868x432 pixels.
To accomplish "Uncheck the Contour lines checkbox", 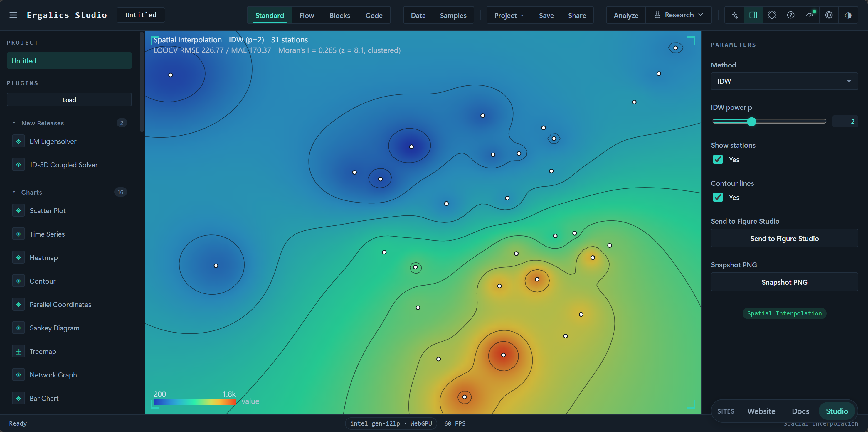I will (718, 197).
